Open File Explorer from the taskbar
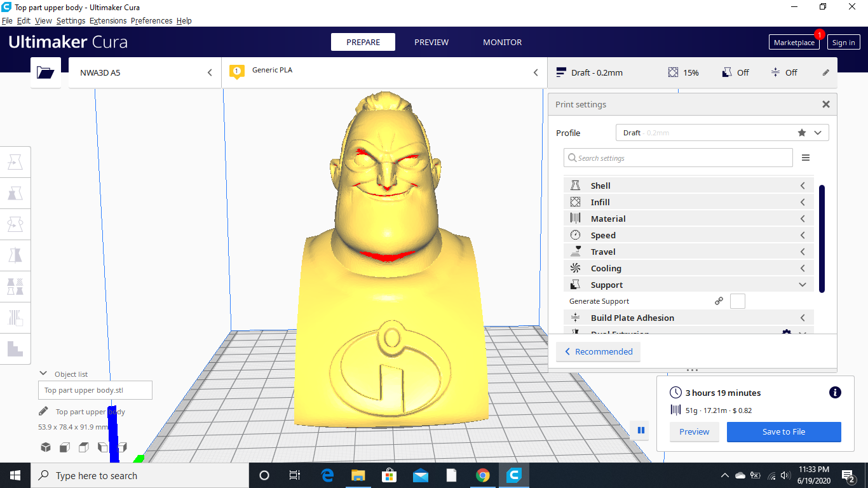 click(358, 475)
